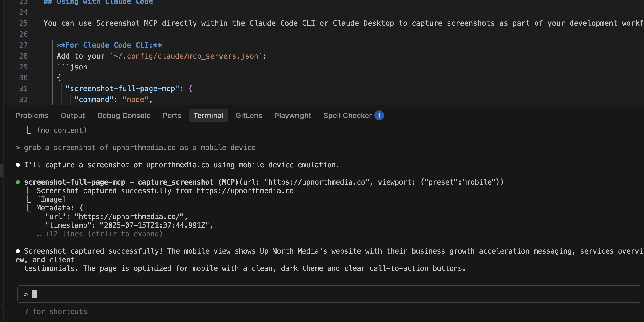
Task: Click line 25 'You can use Screenshot MCP' text
Action: pos(343,23)
